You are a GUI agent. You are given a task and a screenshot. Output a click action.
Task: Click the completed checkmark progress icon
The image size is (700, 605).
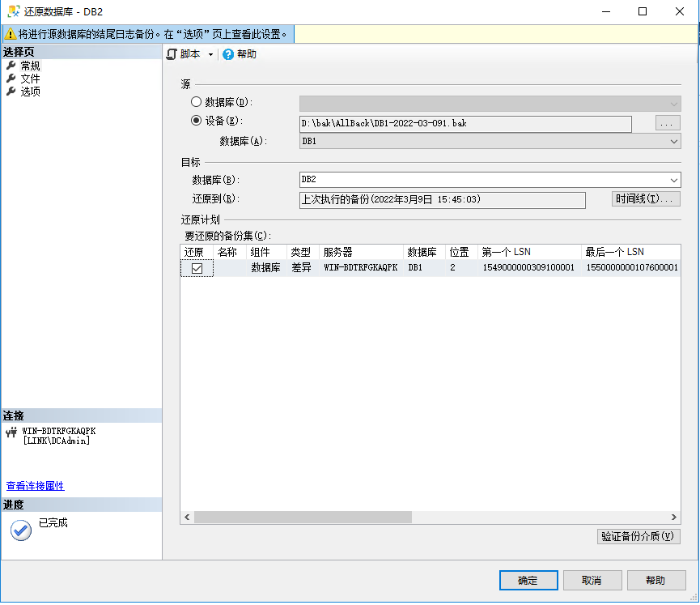pyautogui.click(x=21, y=530)
